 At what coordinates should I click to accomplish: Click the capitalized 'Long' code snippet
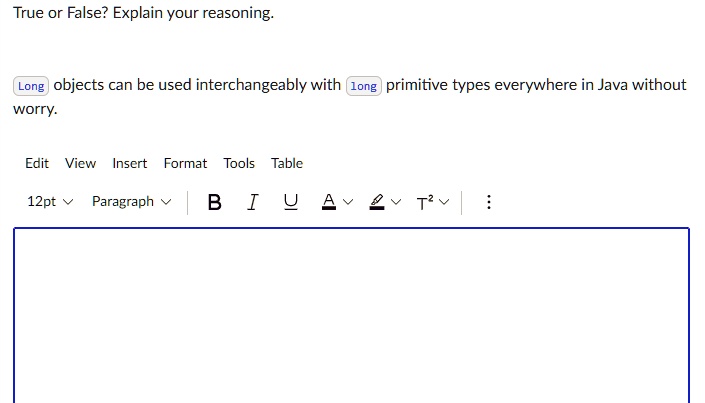point(31,86)
